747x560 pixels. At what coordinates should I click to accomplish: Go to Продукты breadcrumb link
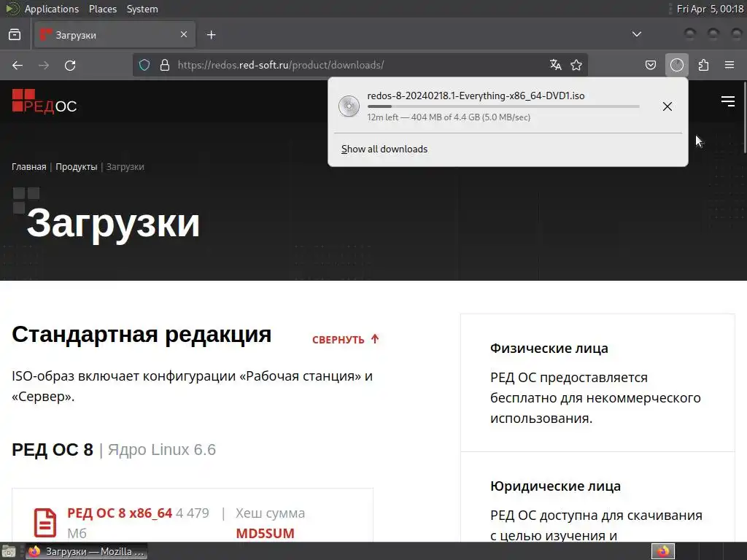pos(76,167)
